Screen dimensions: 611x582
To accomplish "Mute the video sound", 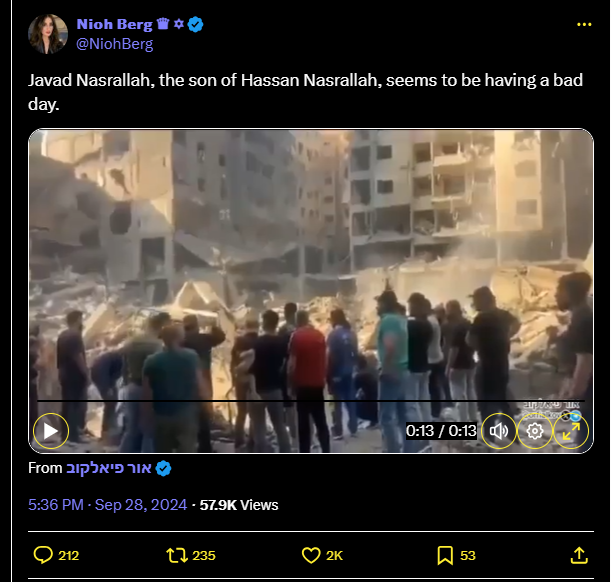I will click(499, 431).
